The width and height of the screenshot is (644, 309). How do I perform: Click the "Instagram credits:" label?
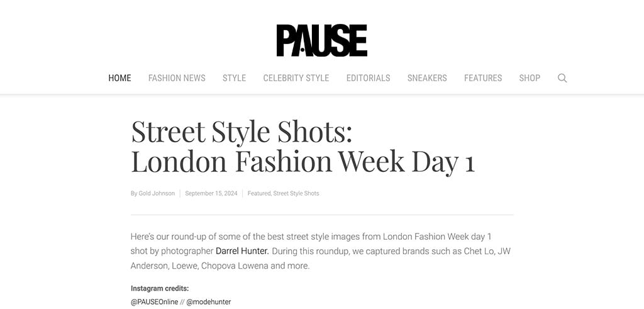pos(160,288)
